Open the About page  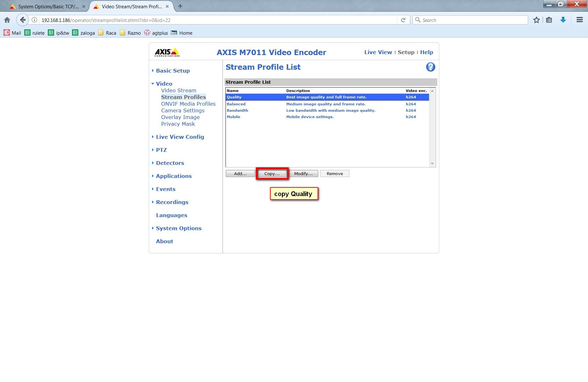click(165, 241)
